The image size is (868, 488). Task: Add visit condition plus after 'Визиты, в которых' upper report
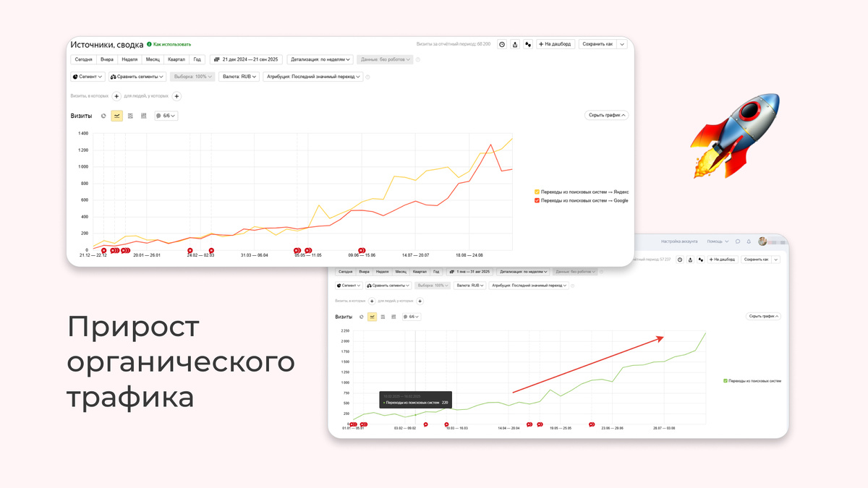[x=116, y=95]
